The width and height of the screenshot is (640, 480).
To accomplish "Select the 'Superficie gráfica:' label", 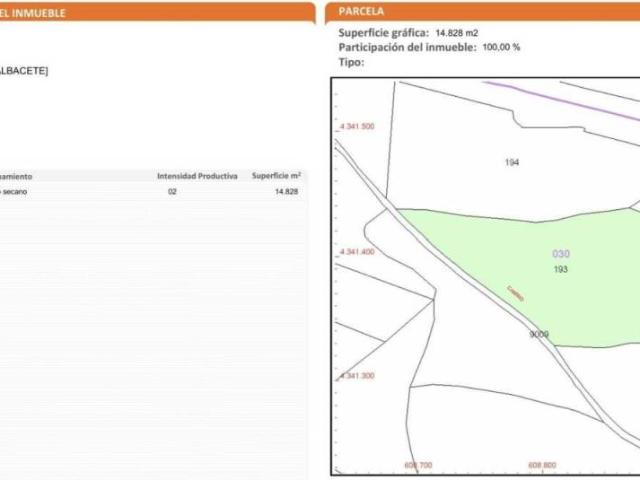I will (x=383, y=33).
